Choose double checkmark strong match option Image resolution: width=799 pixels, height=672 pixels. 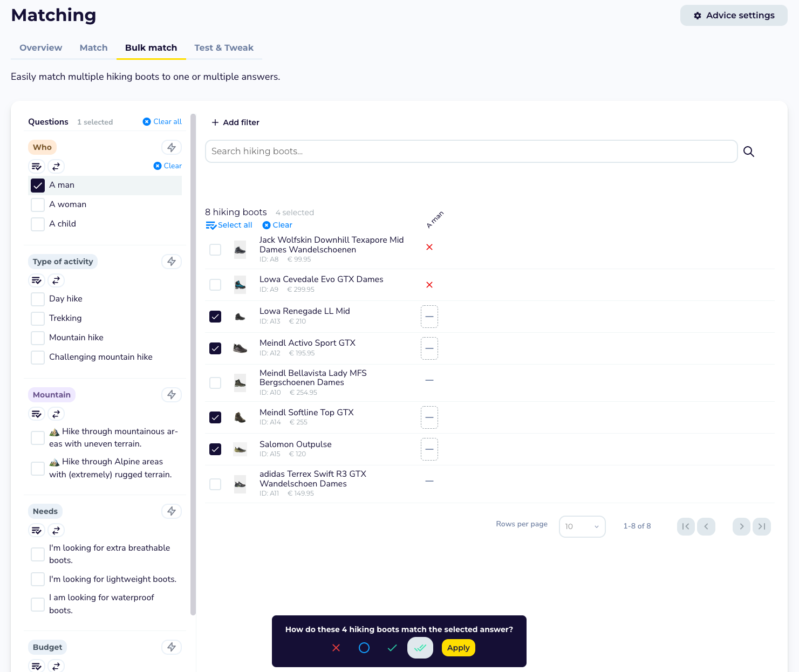[420, 648]
